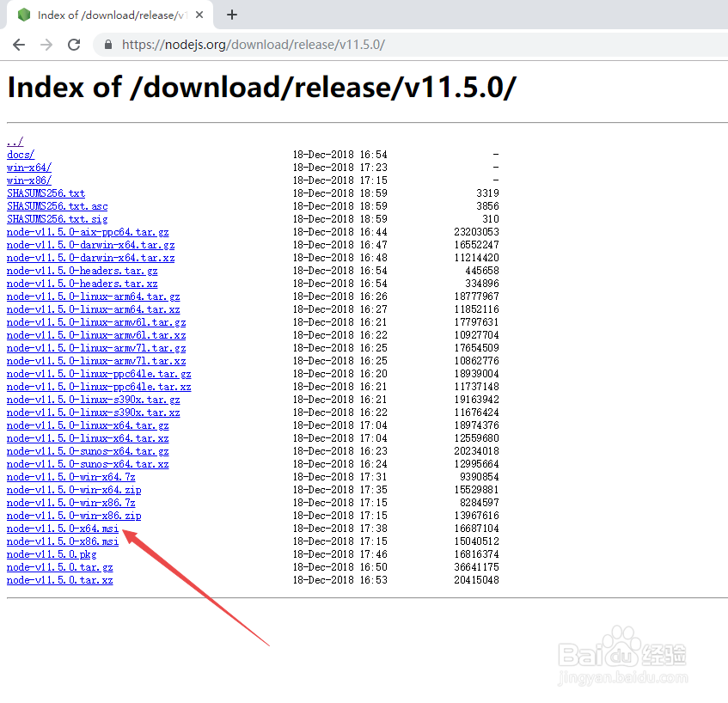Viewport: 728px width, 703px height.
Task: Download node-v11.5.0-sunos-x64.tar.xz
Action: click(88, 464)
